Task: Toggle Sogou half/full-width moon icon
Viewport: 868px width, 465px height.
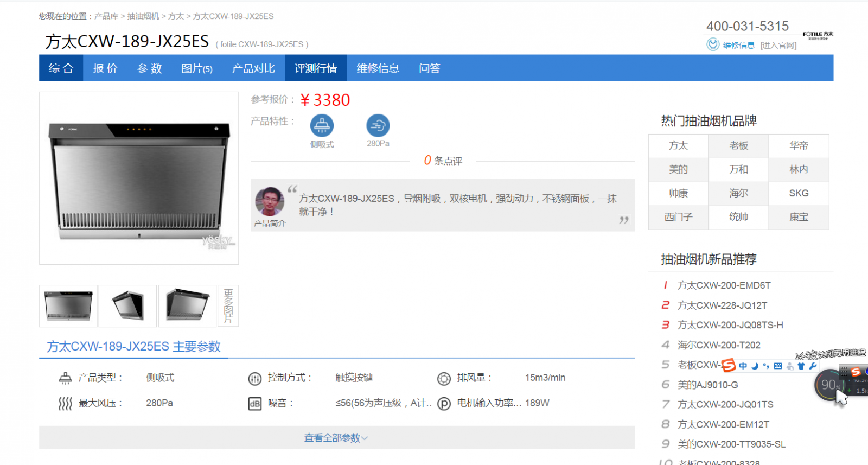Action: [755, 366]
